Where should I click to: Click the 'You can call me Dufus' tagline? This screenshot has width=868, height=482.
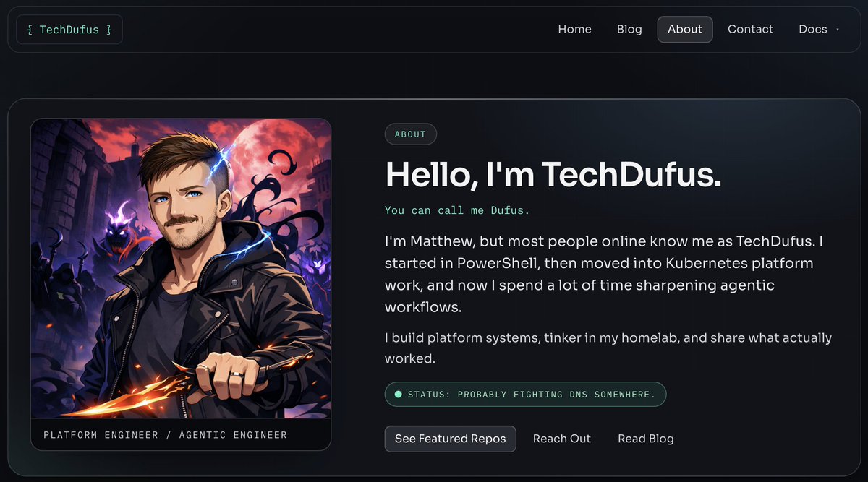pos(457,210)
